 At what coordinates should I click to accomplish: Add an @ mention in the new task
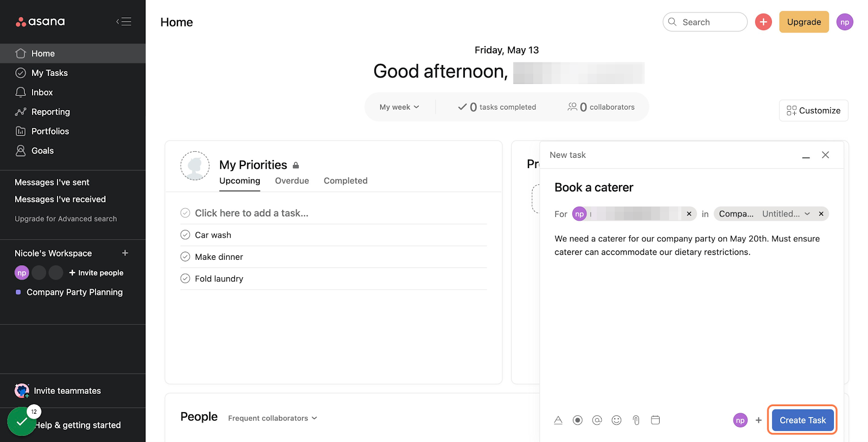[597, 420]
